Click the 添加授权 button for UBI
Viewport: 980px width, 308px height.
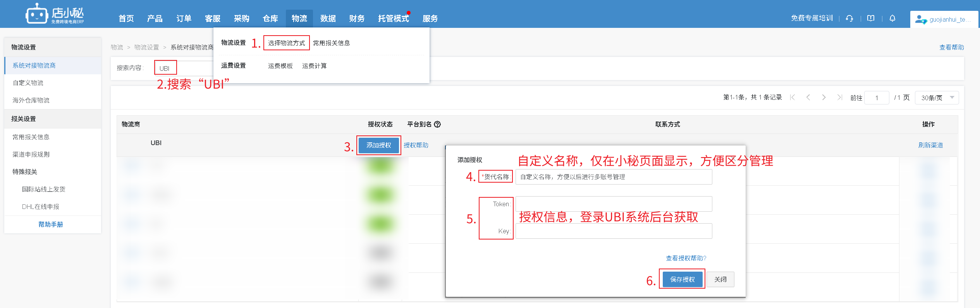pyautogui.click(x=378, y=145)
